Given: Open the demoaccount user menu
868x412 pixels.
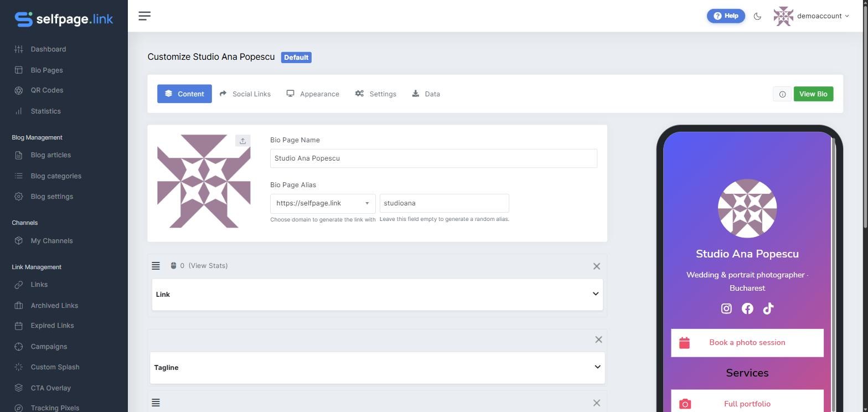Looking at the screenshot, I should point(823,16).
